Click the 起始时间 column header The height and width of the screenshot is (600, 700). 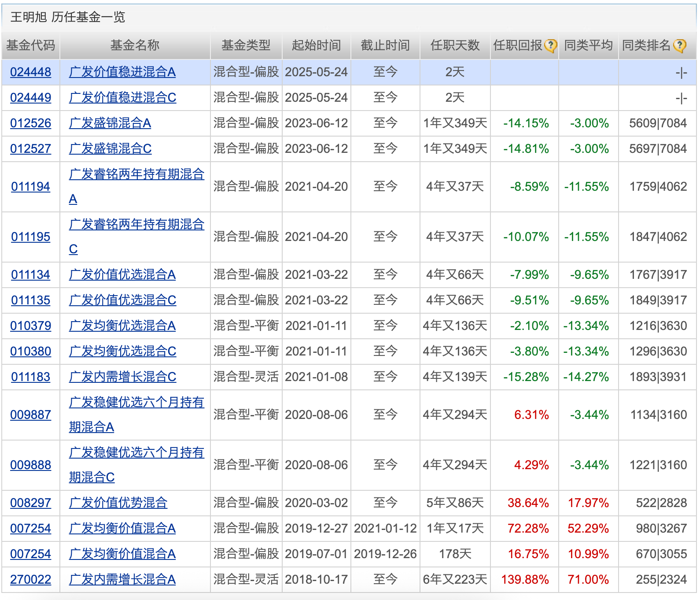[x=317, y=45]
